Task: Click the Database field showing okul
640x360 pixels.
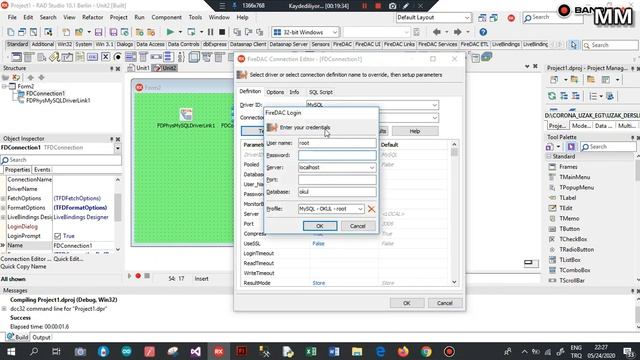Action: [337, 192]
